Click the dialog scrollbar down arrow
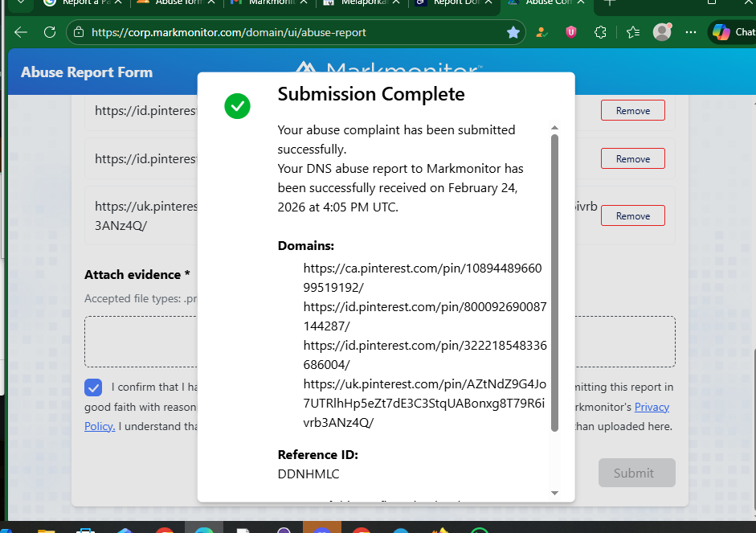 tap(554, 493)
